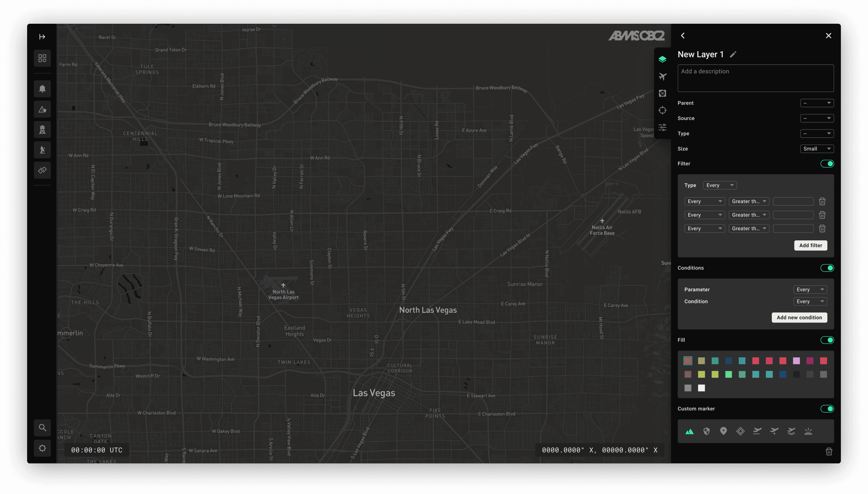Click the Add filter button
This screenshot has height=494, width=868.
coord(811,245)
